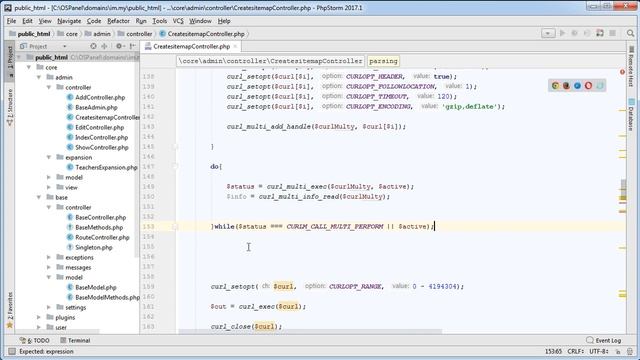Click the admin breadcrumb in navigation bar
The image size is (640, 360).
click(x=97, y=34)
